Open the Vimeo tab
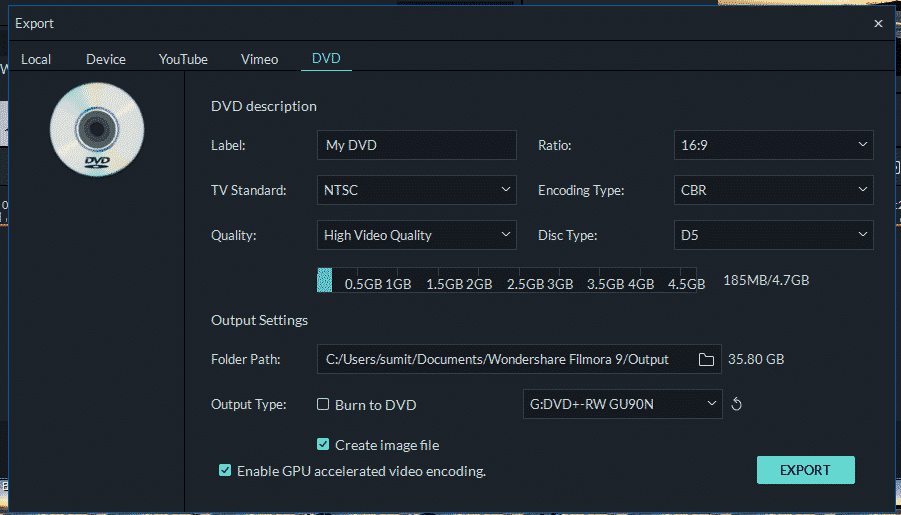The width and height of the screenshot is (901, 515). coord(260,59)
